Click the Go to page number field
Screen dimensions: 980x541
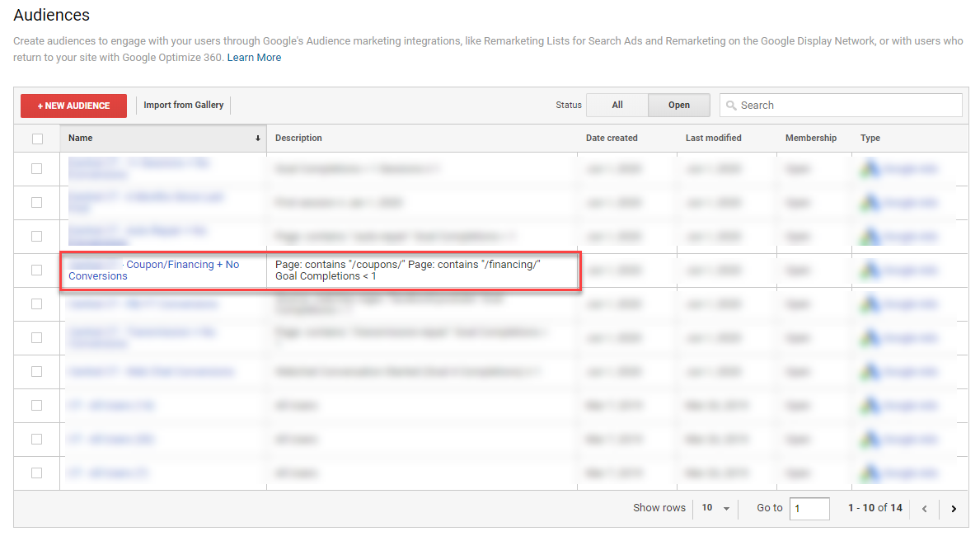(809, 509)
